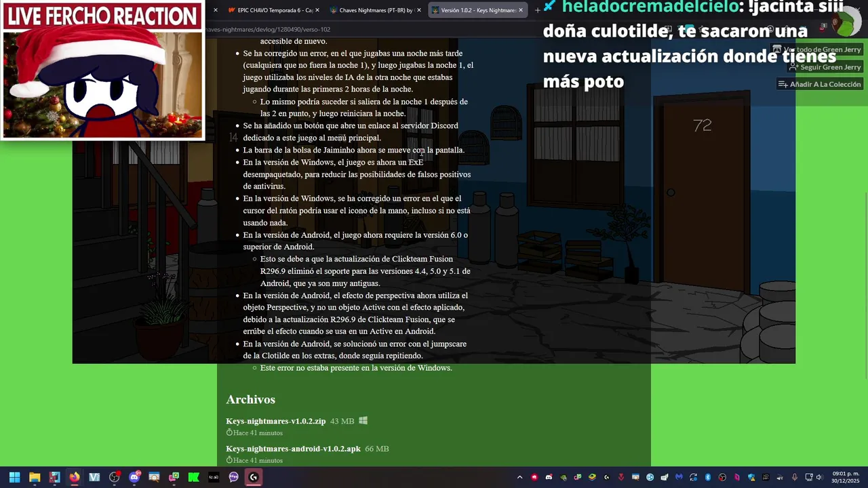Click the Windows Security shield tray icon
Image resolution: width=868 pixels, height=488 pixels.
coord(751,477)
